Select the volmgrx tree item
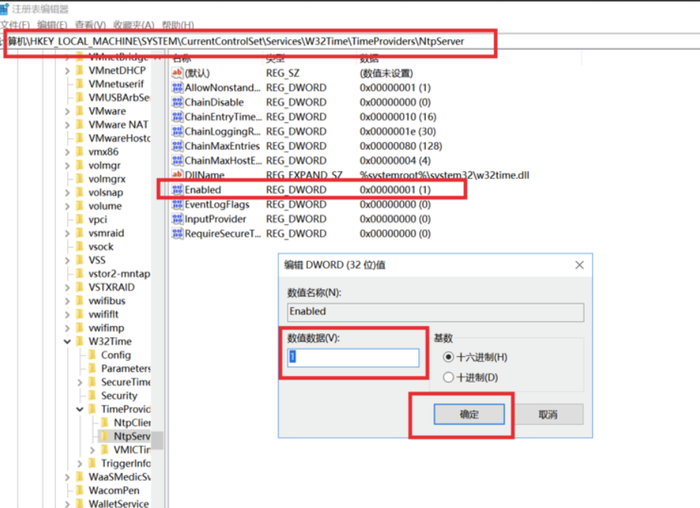The width and height of the screenshot is (700, 508). pos(107,179)
